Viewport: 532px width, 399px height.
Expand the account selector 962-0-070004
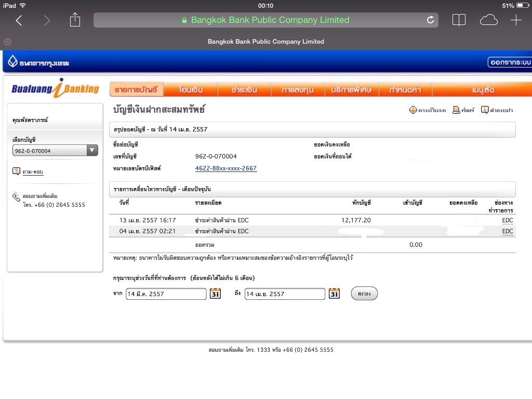coord(55,150)
